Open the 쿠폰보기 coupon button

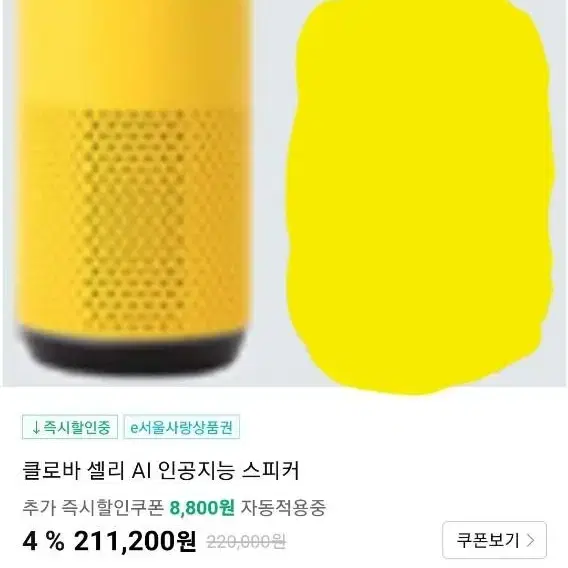[494, 540]
